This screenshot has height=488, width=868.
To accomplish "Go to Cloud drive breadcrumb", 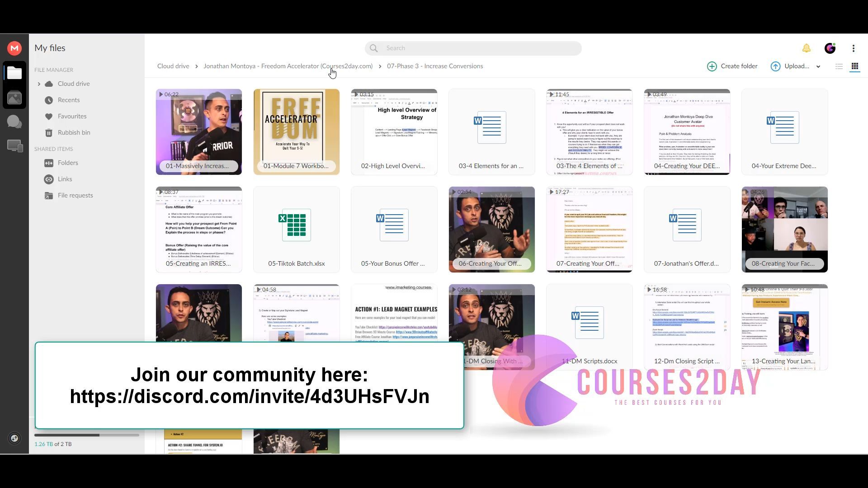I will point(173,66).
